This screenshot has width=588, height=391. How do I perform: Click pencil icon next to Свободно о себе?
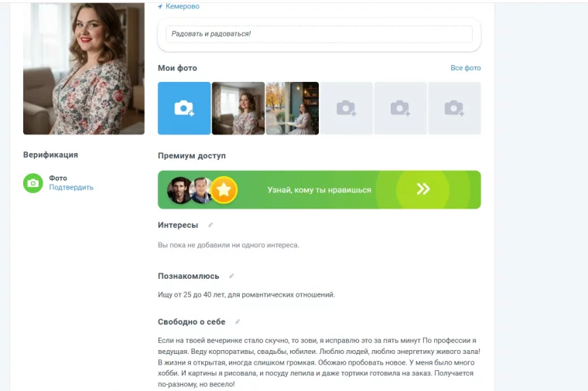[x=238, y=321]
